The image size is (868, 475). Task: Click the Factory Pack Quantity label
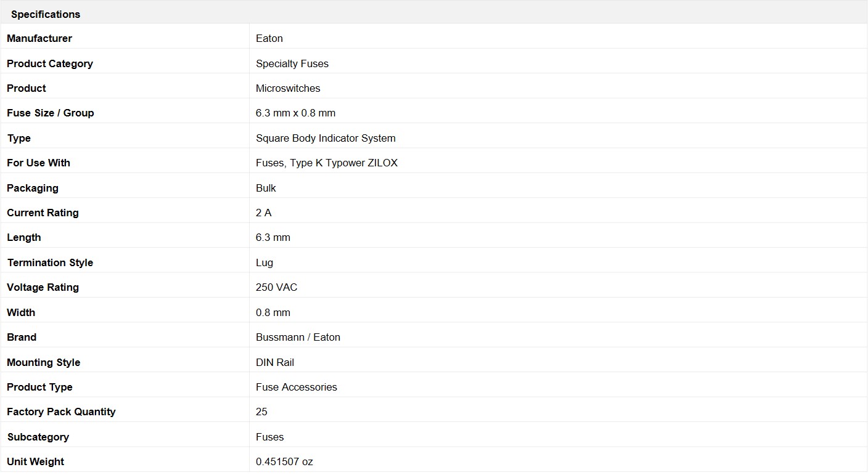pos(61,412)
